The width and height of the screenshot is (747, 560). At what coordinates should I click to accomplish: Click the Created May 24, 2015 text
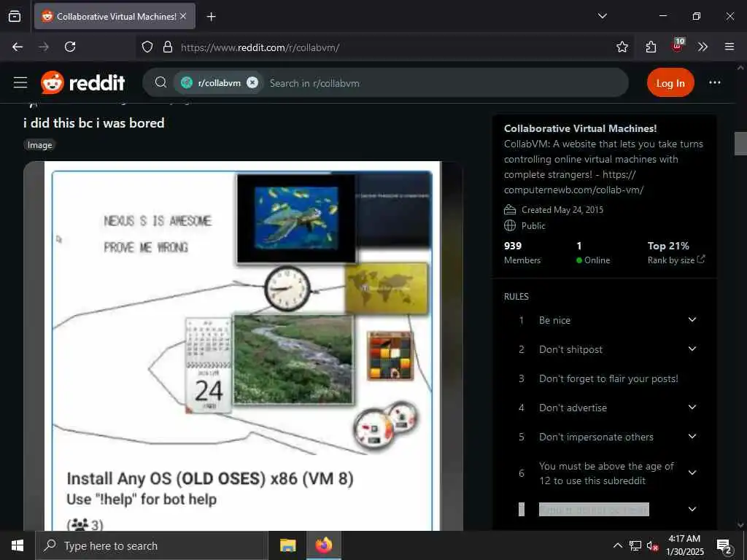562,210
